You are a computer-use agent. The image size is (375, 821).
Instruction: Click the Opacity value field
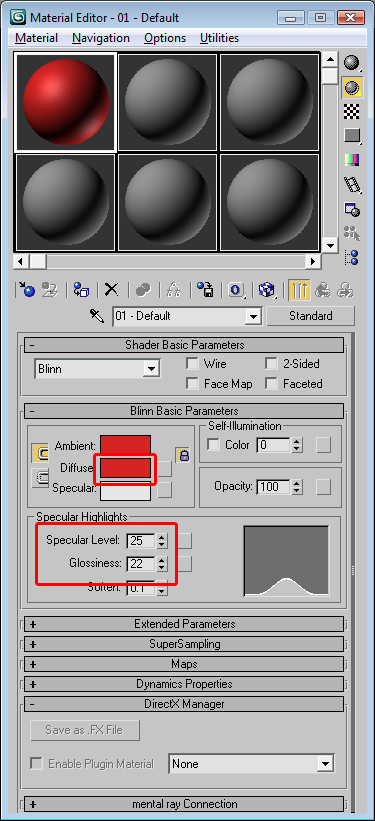[x=274, y=486]
